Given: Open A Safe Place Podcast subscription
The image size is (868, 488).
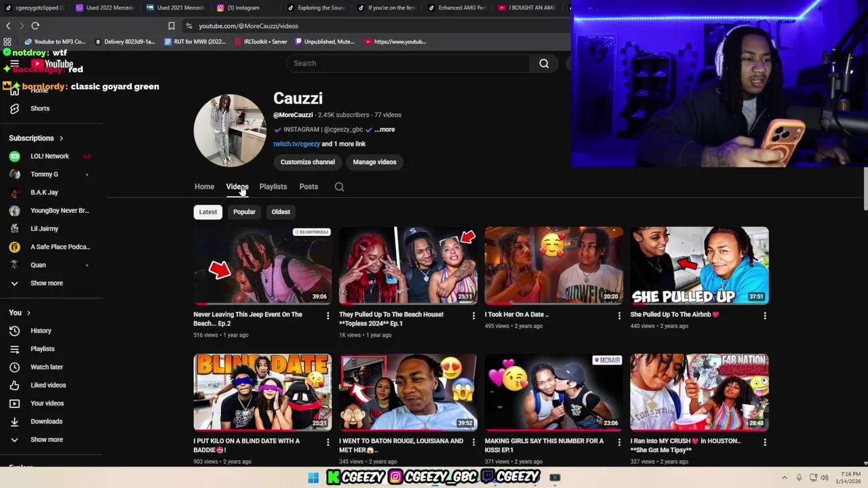Looking at the screenshot, I should [60, 247].
